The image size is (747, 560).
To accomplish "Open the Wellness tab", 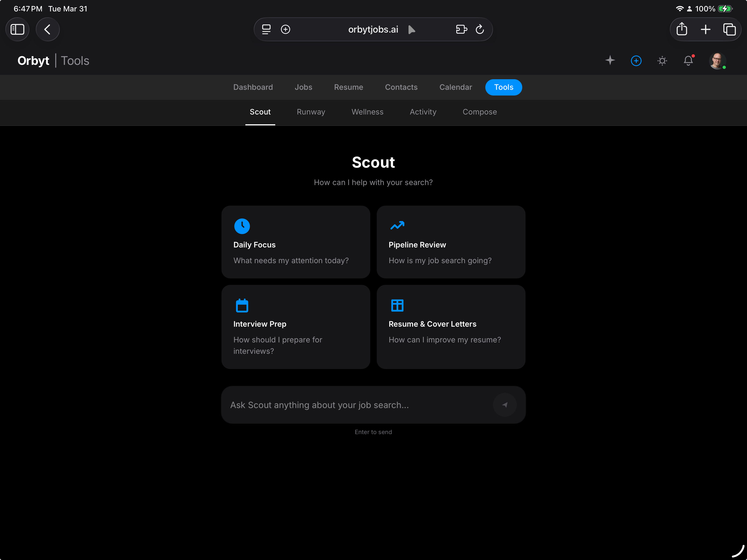I will tap(368, 112).
